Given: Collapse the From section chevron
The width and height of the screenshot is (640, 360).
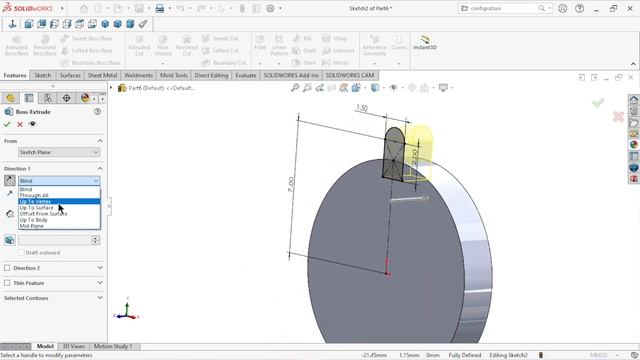Looking at the screenshot, I should (x=100, y=141).
